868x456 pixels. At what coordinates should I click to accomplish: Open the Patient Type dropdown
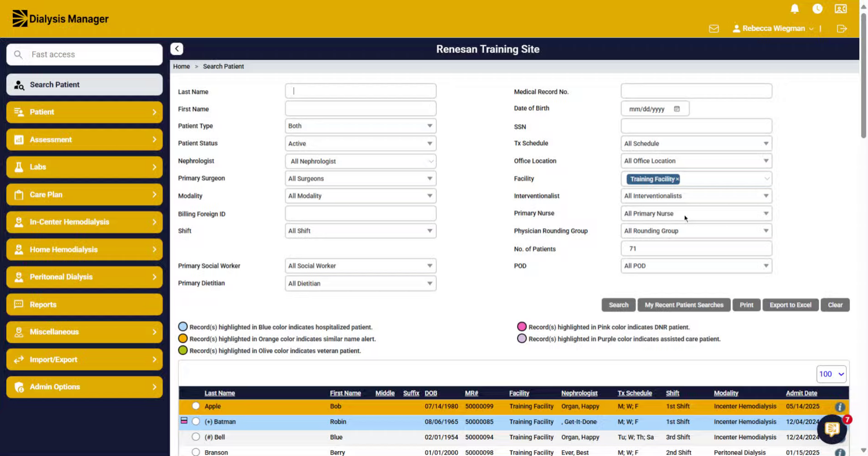pos(361,126)
